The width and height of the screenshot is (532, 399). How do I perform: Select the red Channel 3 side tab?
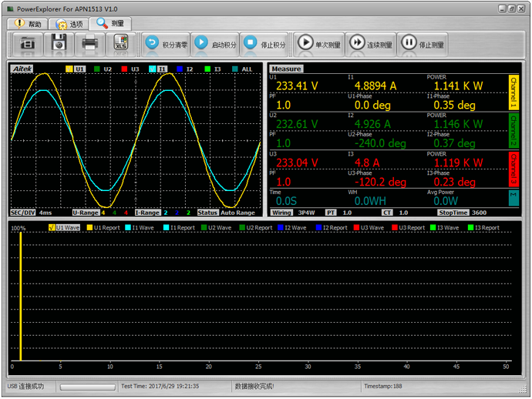[x=515, y=169]
